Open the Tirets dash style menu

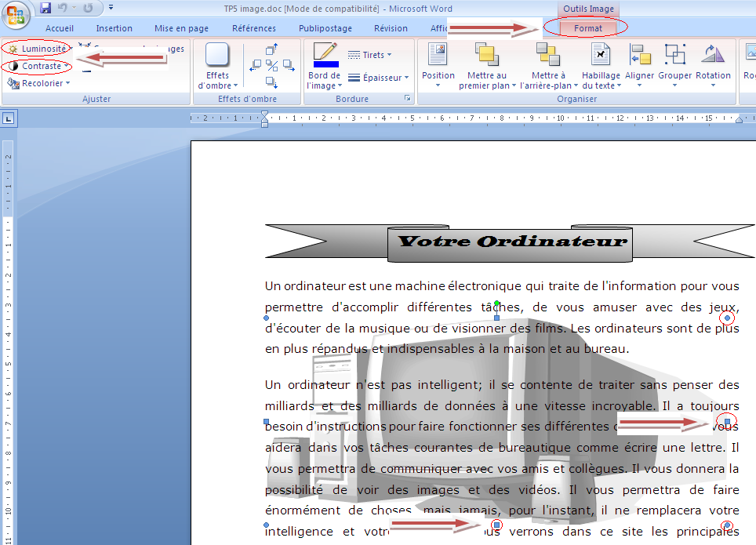coord(369,55)
